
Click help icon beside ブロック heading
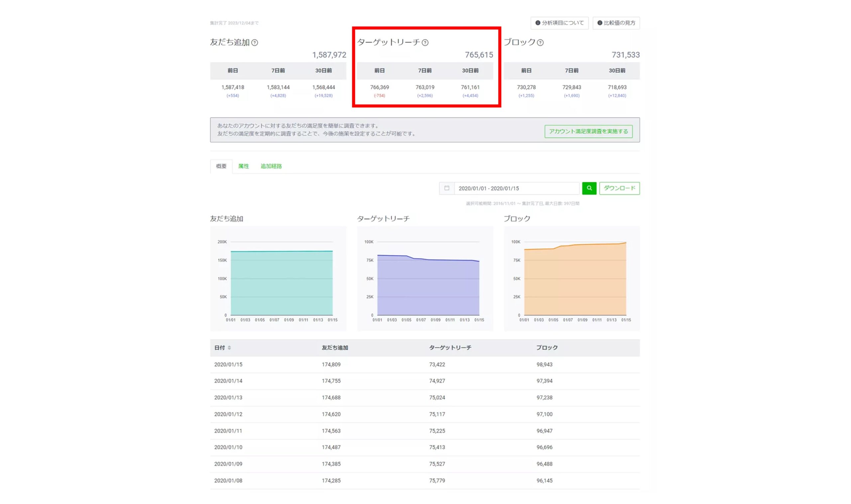540,43
